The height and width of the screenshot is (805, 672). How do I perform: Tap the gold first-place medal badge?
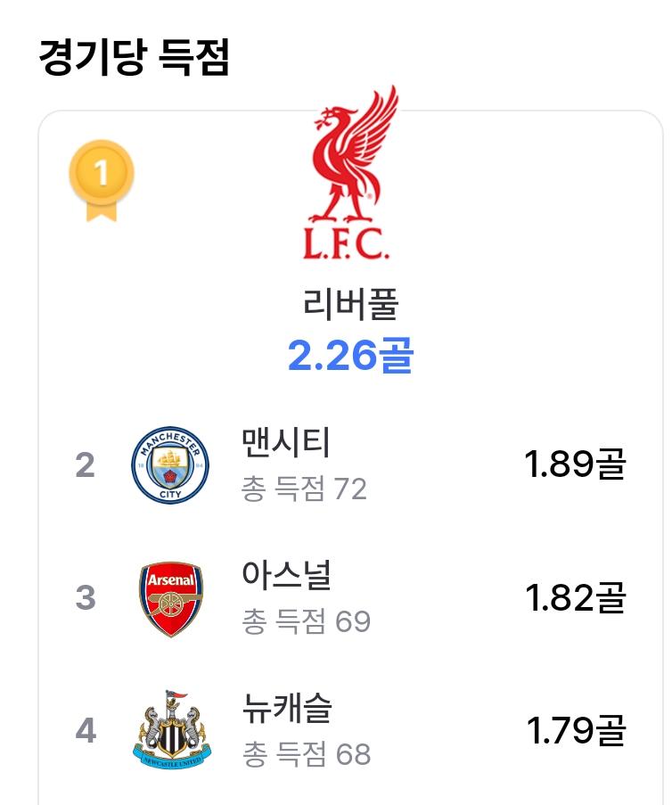click(102, 181)
